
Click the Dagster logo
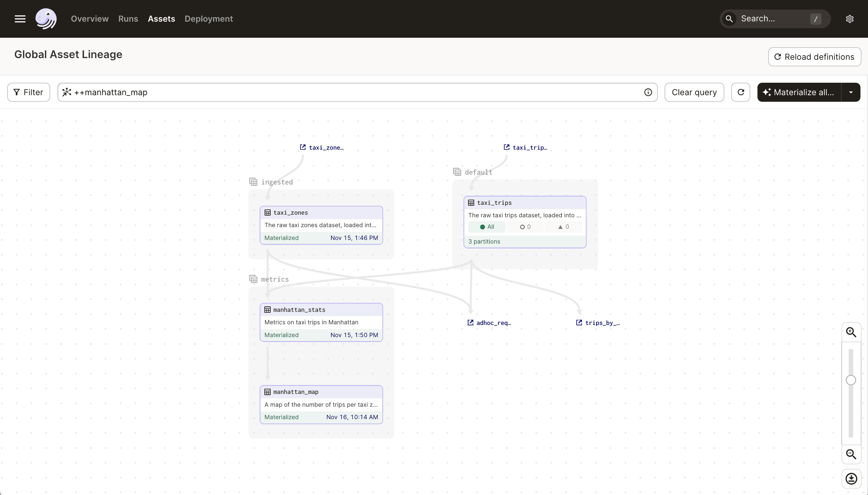[x=46, y=19]
